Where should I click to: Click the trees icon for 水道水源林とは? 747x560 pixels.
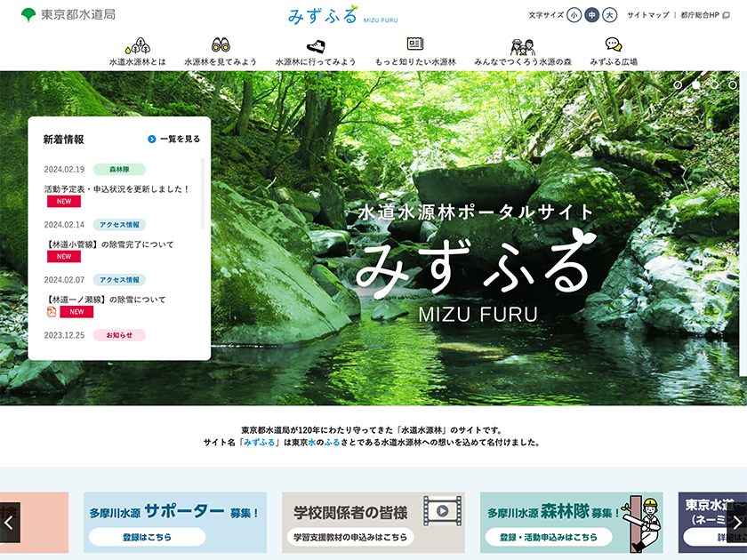point(138,45)
